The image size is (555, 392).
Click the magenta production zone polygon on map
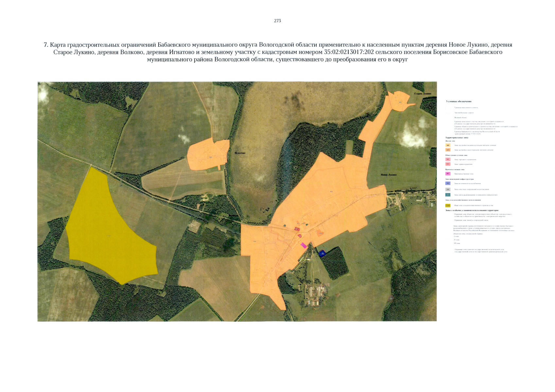[304, 246]
